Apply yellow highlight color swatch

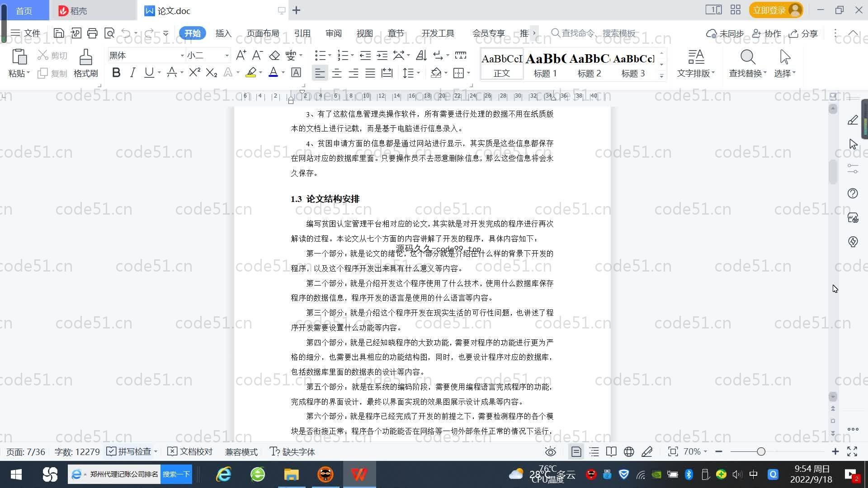[x=251, y=72]
